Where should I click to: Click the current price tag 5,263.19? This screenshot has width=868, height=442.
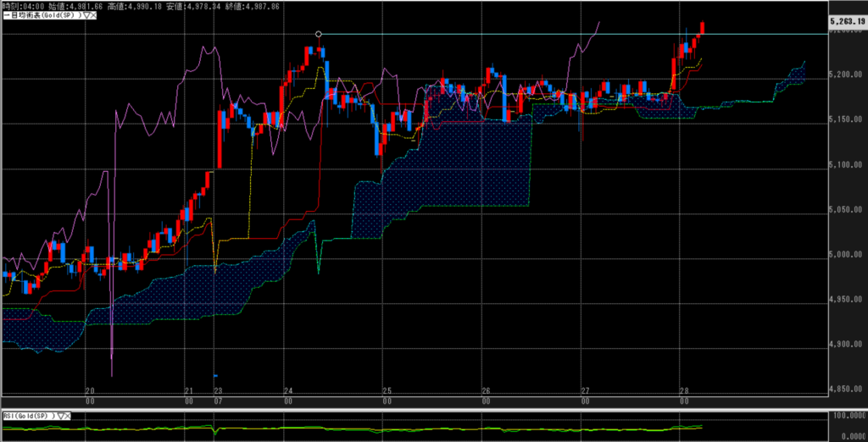[x=848, y=19]
